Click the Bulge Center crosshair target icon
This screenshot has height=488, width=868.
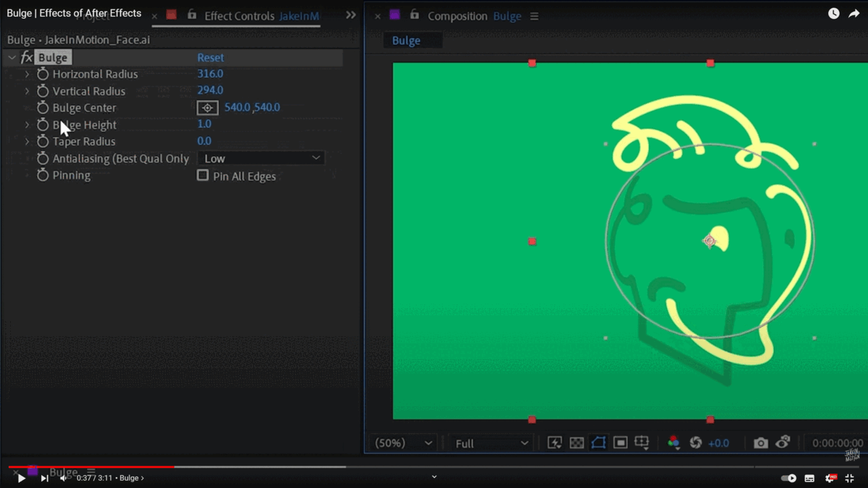207,107
